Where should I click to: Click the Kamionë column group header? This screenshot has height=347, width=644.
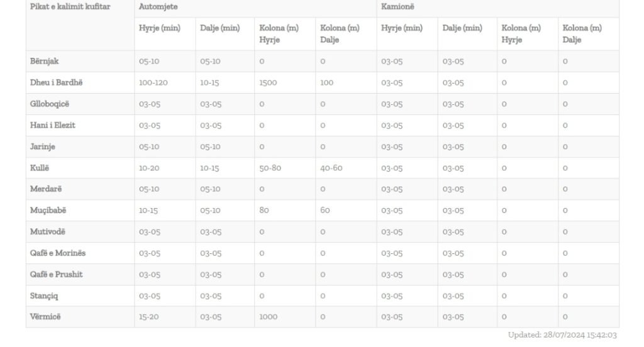click(x=397, y=6)
